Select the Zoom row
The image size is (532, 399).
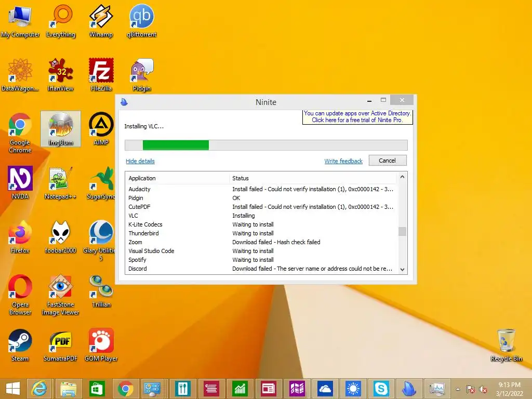pyautogui.click(x=261, y=242)
